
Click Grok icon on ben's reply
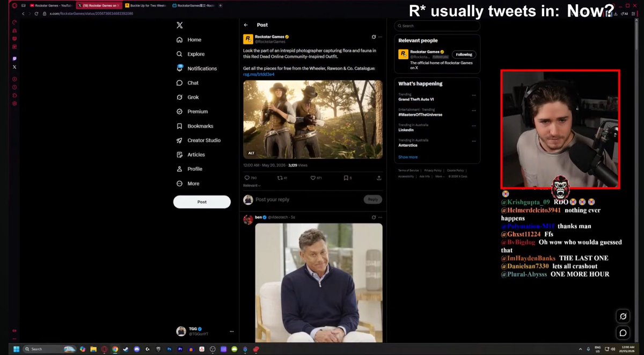[374, 217]
